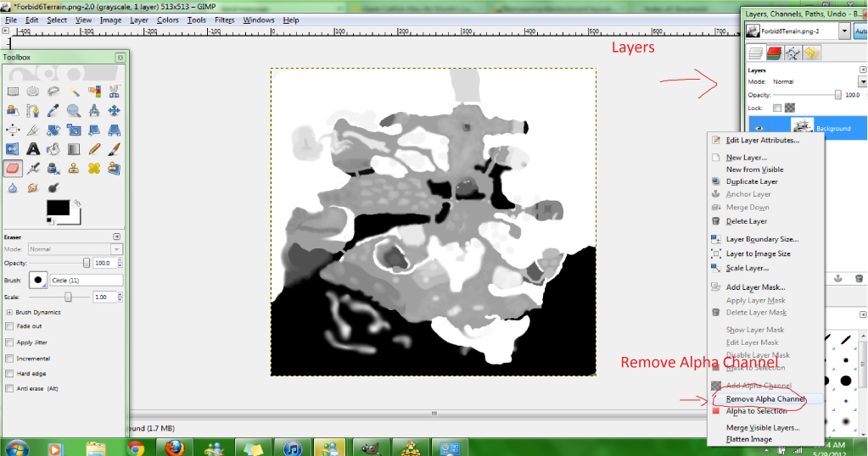Select the Rotate tool
868x456 pixels.
pyautogui.click(x=53, y=130)
